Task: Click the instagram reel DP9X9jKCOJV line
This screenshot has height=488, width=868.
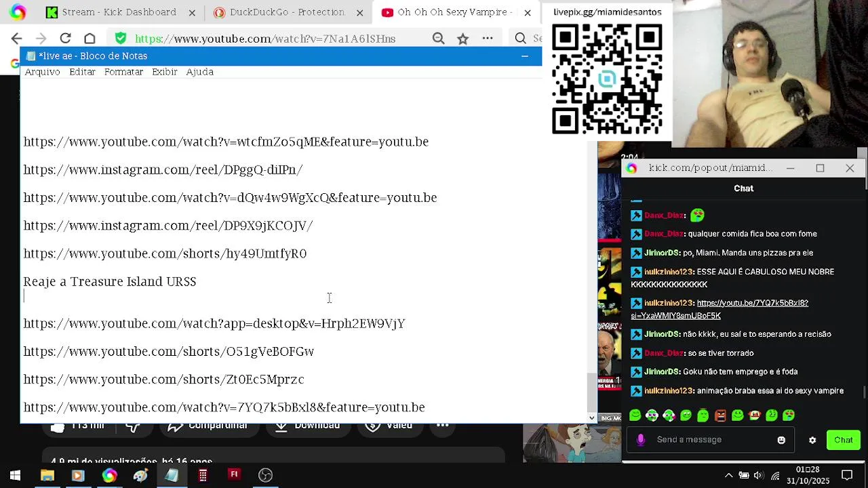Action: pyautogui.click(x=167, y=226)
